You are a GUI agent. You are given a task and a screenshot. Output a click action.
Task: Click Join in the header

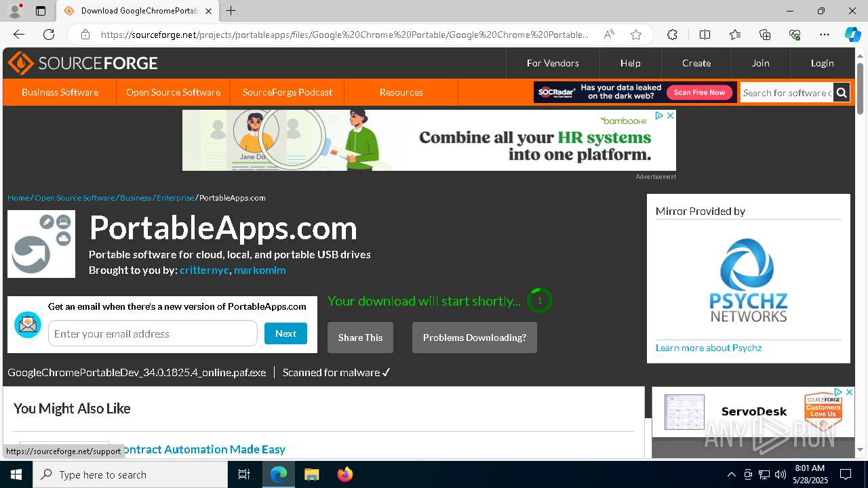(760, 63)
